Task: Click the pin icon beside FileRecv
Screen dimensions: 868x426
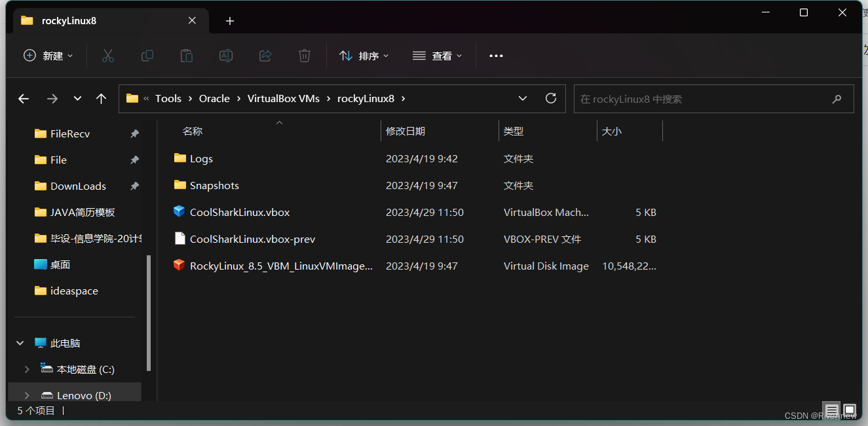Action: coord(134,133)
